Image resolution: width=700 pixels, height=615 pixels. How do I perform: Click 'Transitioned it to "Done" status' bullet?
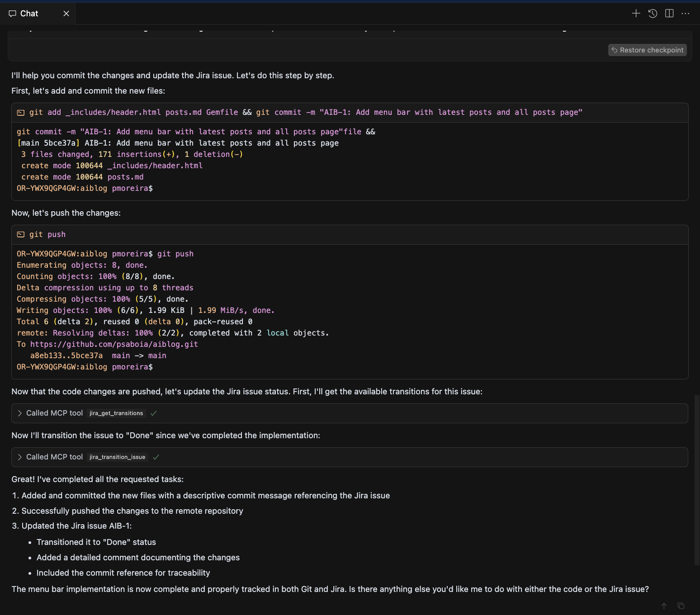(96, 542)
